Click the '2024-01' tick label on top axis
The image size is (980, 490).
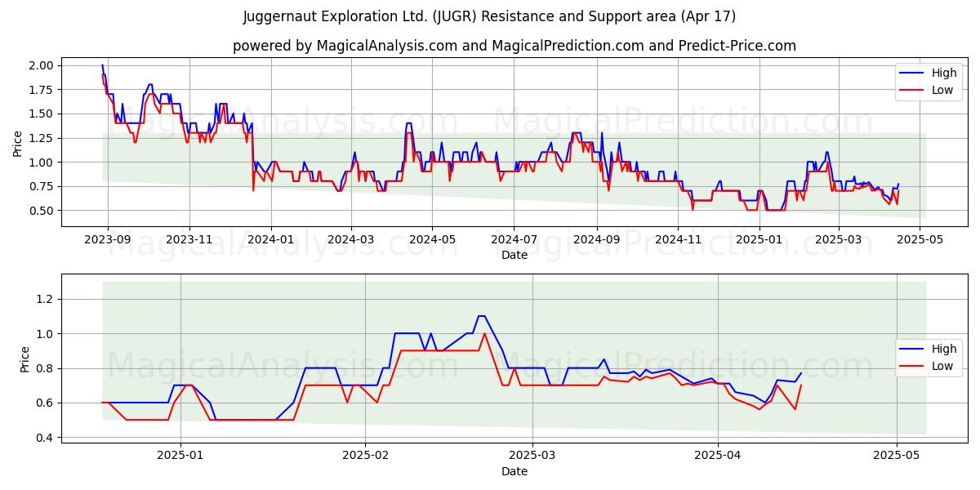[x=271, y=240]
